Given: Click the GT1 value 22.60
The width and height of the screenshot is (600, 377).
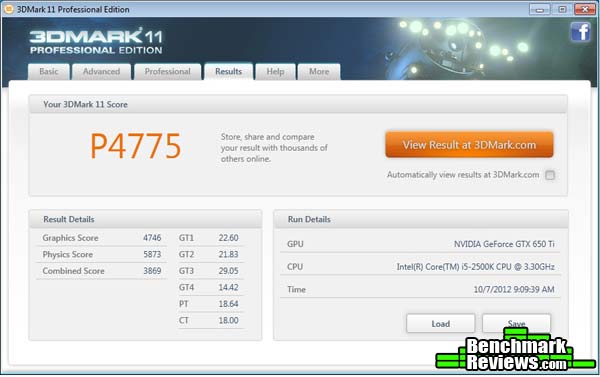Looking at the screenshot, I should tap(228, 238).
